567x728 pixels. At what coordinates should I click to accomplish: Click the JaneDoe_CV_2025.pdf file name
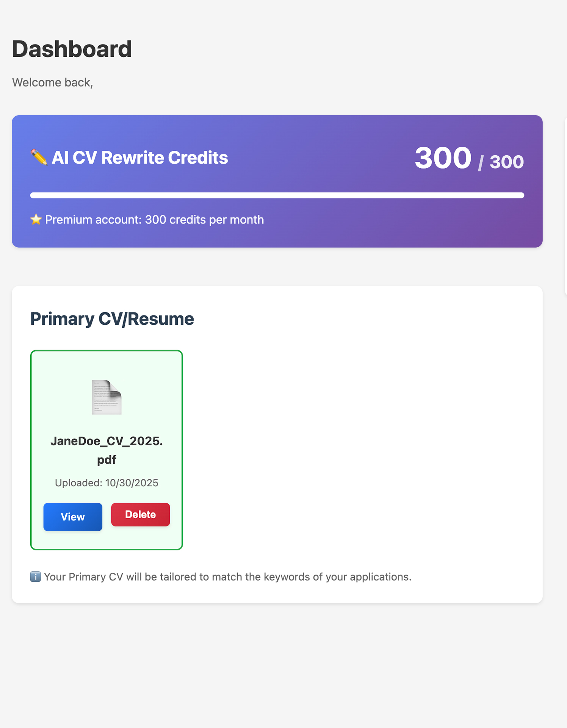point(107,450)
